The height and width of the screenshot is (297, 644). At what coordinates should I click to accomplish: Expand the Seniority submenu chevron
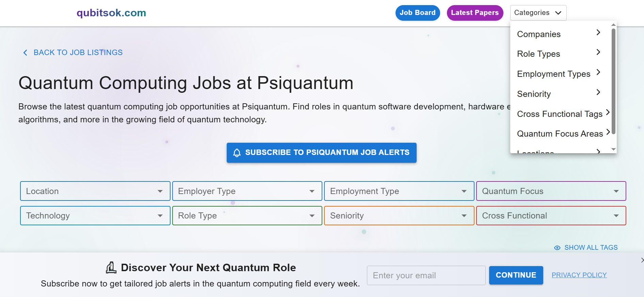coord(598,92)
